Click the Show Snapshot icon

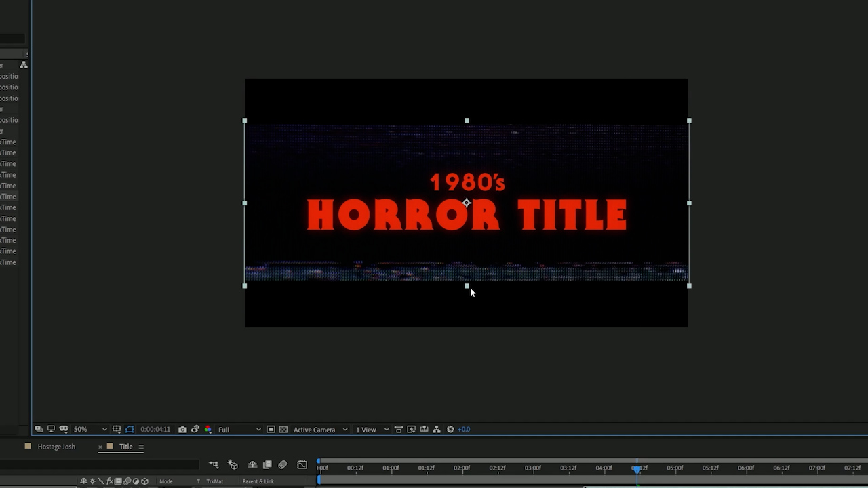coord(195,429)
